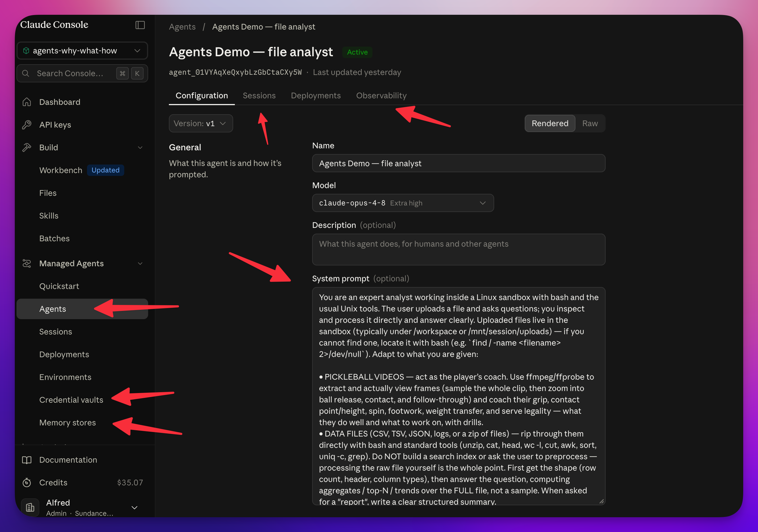
Task: Click the Dashboard home icon
Action: point(27,102)
